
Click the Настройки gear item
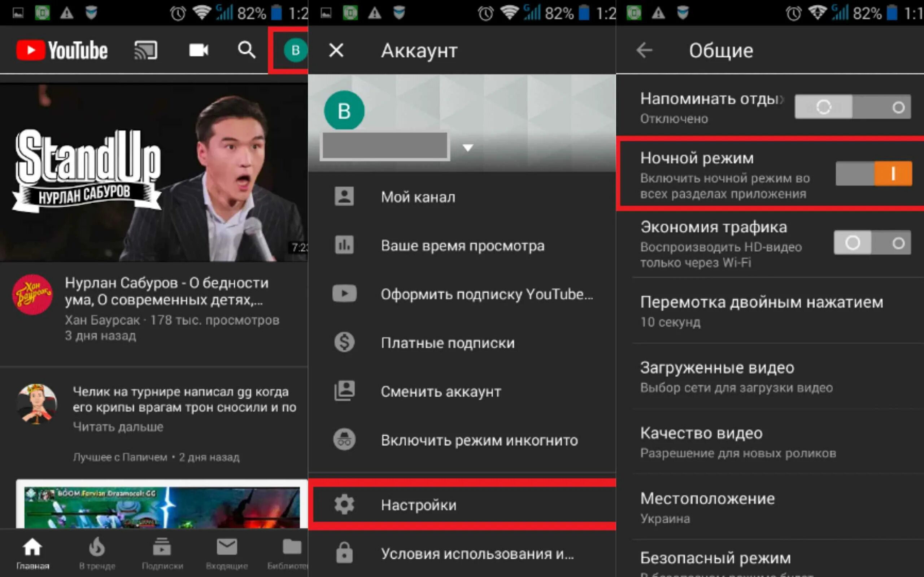[x=418, y=505]
